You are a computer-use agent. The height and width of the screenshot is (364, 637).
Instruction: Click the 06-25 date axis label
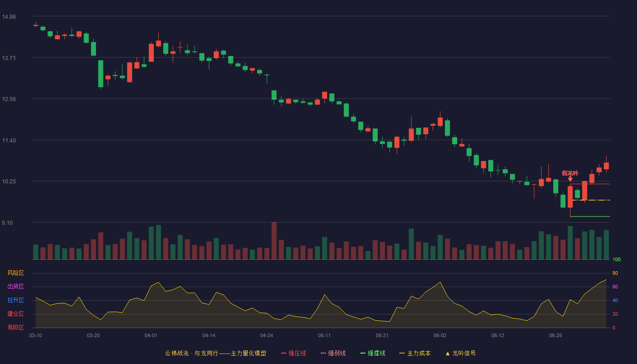556,335
